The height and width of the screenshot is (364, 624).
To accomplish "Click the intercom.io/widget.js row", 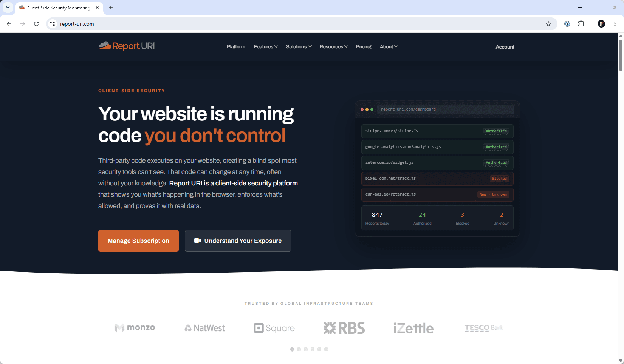I will (x=437, y=163).
